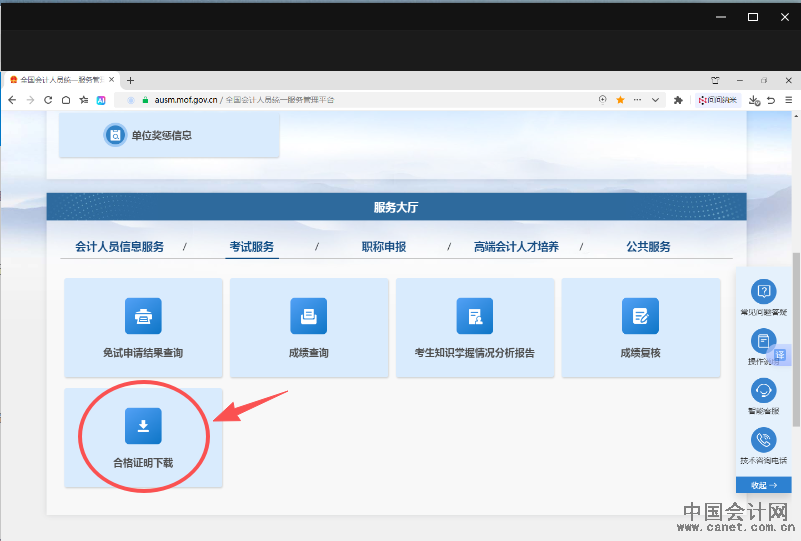Open 合格证明下载 download icon
This screenshot has height=541, width=801.
143,426
